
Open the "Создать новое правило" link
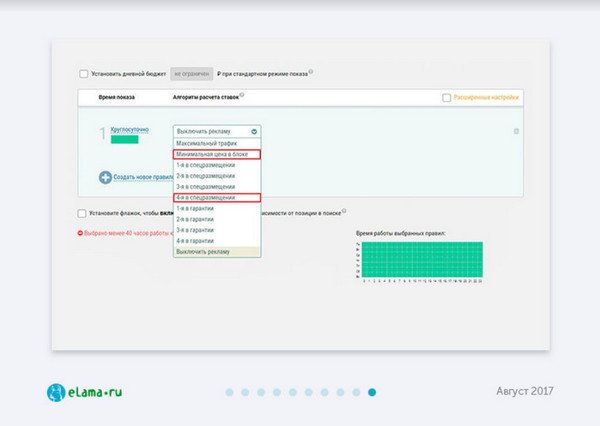pyautogui.click(x=143, y=177)
